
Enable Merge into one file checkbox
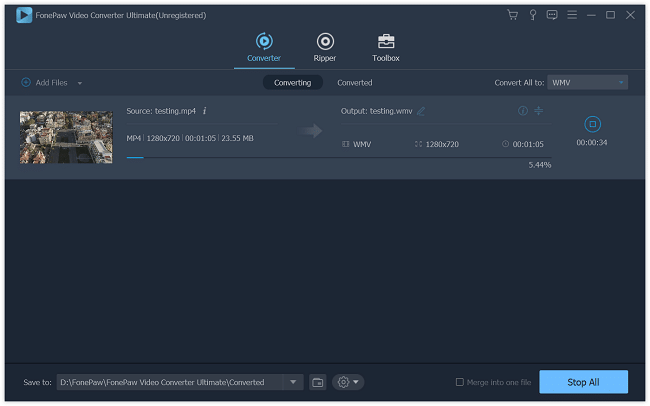point(459,382)
